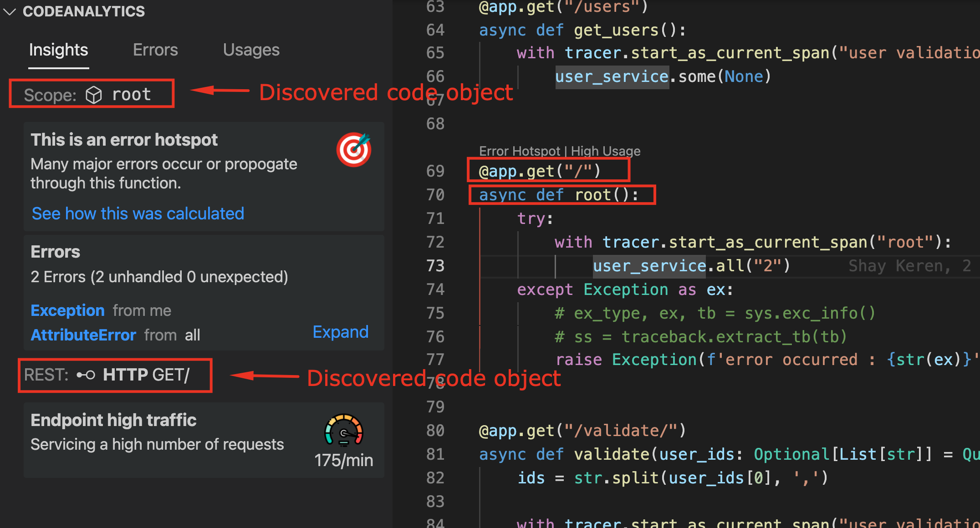Click the Error Hotspot code lens annotation
The width and height of the screenshot is (980, 528).
click(519, 151)
